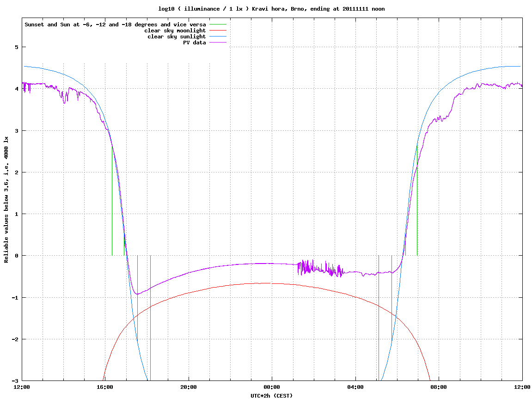
Task: Click the 04:00 x-axis label
Action: 355,387
